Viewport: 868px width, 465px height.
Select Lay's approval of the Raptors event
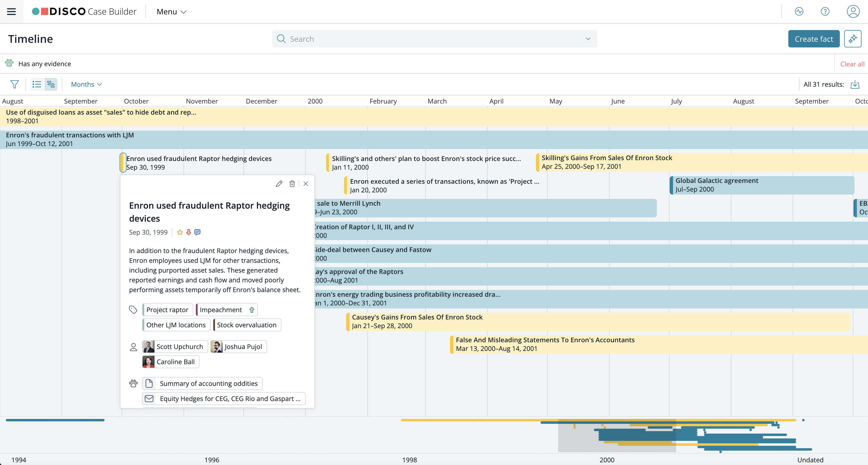(x=591, y=276)
